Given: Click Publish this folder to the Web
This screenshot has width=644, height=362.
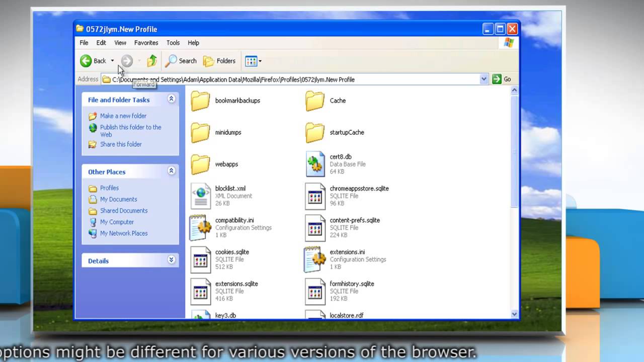Looking at the screenshot, I should tap(130, 131).
